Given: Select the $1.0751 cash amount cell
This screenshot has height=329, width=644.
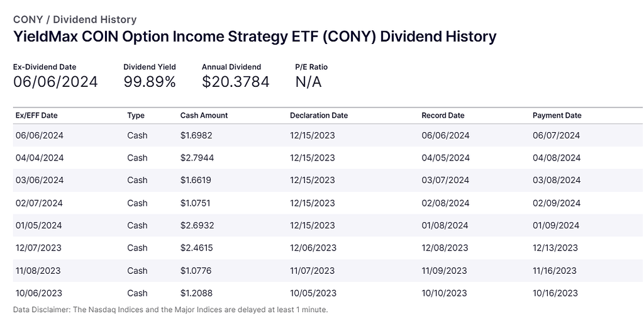Looking at the screenshot, I should pyautogui.click(x=196, y=203).
